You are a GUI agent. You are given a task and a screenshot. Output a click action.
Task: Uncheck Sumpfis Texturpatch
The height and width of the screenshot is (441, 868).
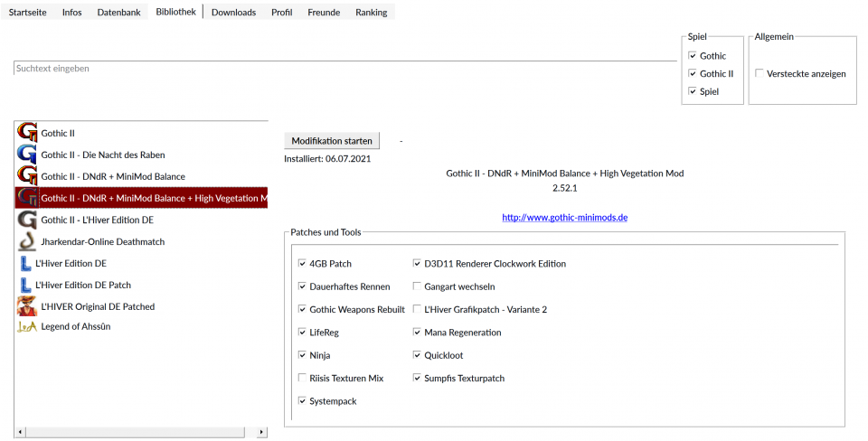pyautogui.click(x=417, y=378)
